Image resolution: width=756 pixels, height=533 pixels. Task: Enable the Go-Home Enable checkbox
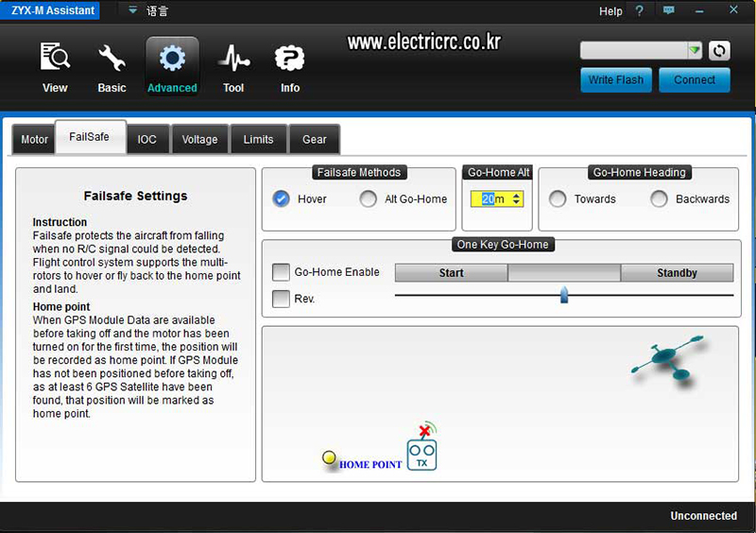click(281, 272)
